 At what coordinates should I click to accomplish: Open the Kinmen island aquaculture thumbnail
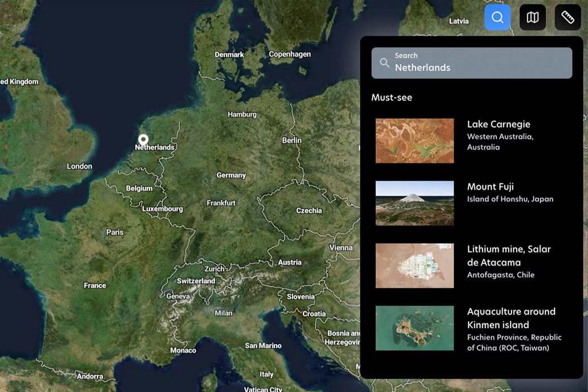click(415, 328)
